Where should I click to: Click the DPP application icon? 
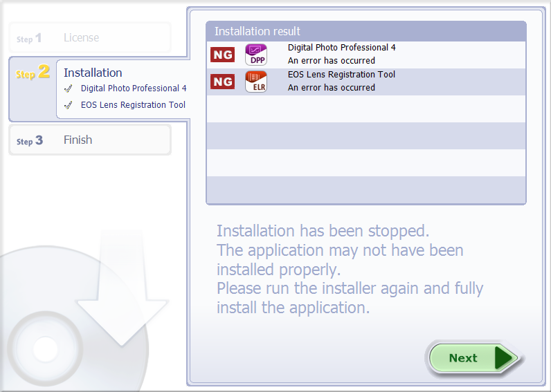(255, 55)
